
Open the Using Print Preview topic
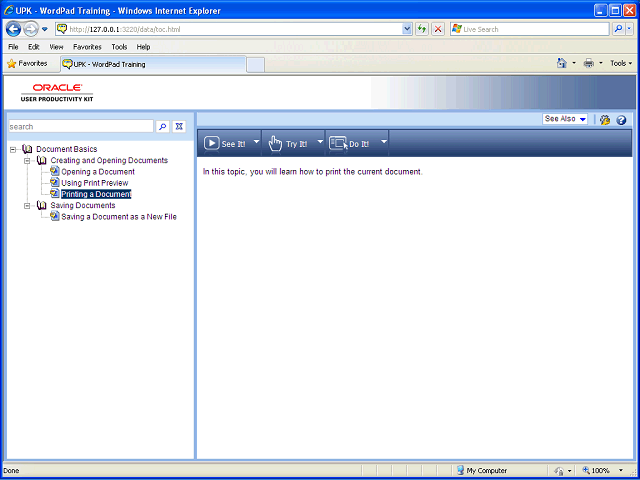pos(95,183)
